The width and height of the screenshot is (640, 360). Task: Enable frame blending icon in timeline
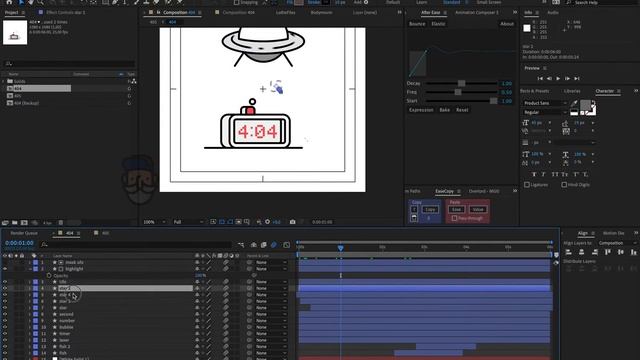coord(264,245)
